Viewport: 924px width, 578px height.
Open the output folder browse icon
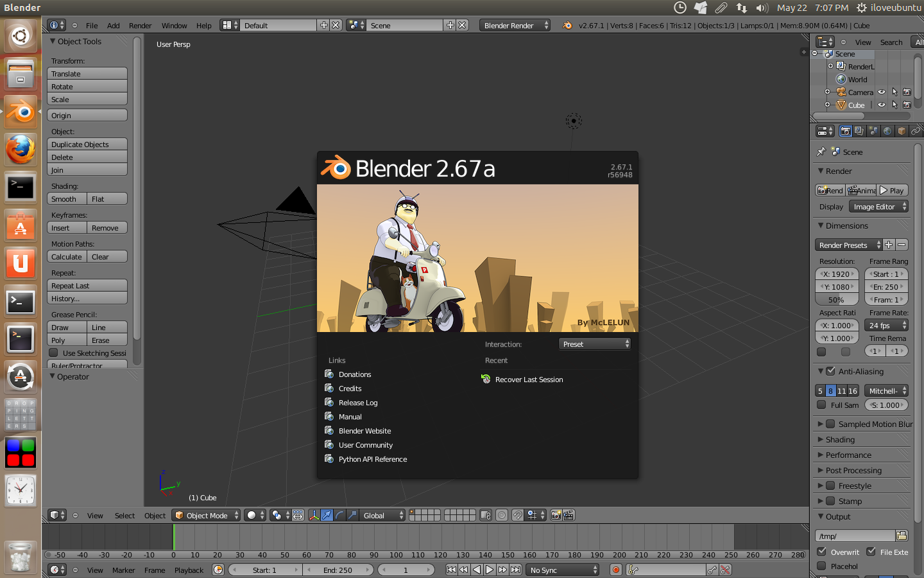(x=902, y=536)
